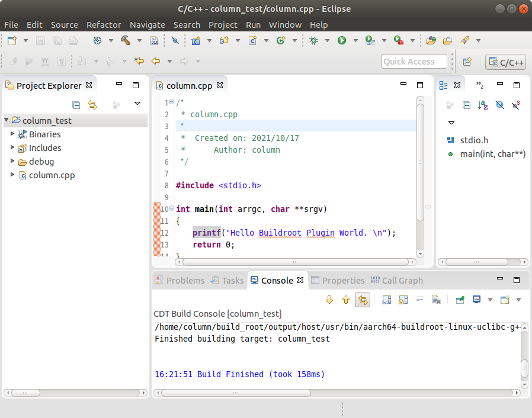Click the console horizontal scrollbar thumb
532x418 pixels.
(x=236, y=393)
